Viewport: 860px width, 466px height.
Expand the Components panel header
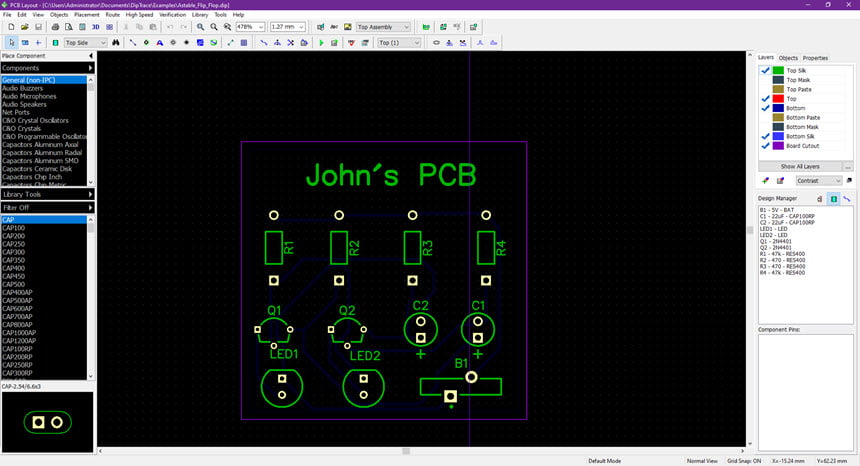[x=47, y=68]
